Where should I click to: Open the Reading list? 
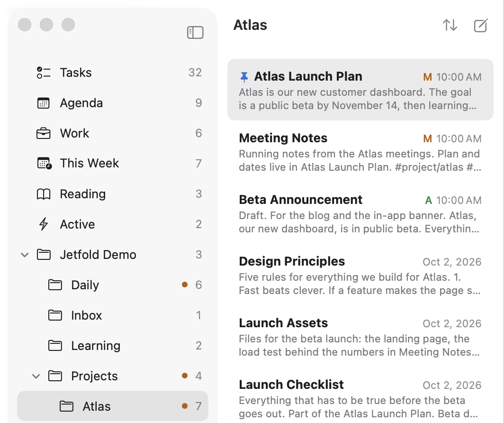click(113, 194)
